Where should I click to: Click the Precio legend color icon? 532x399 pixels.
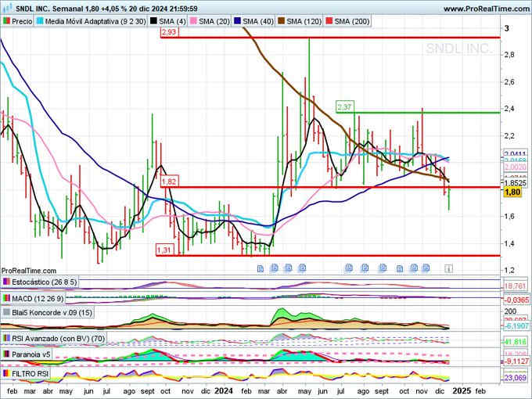pos(6,21)
